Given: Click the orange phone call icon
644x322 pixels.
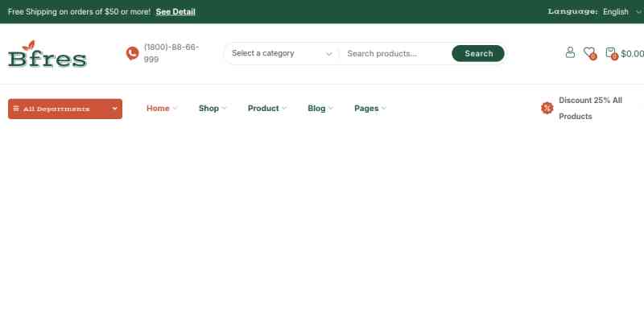Looking at the screenshot, I should pyautogui.click(x=132, y=53).
